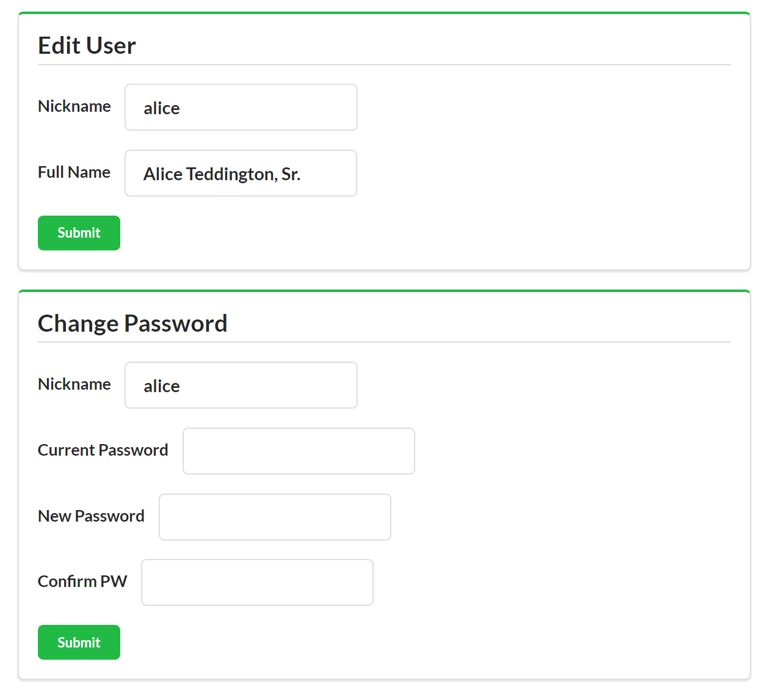Click the Confirm PW label
Screen dimensions: 765x700
click(x=82, y=582)
